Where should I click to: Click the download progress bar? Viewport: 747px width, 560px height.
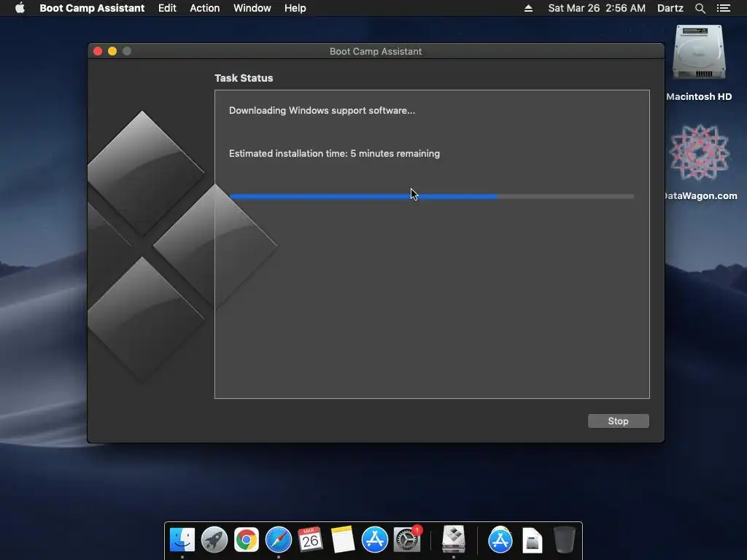pyautogui.click(x=432, y=196)
